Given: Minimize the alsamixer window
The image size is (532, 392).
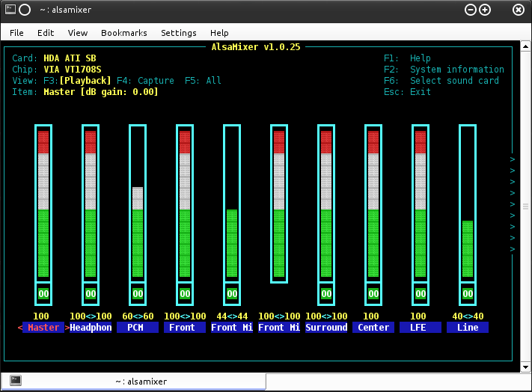Looking at the screenshot, I should tap(470, 10).
